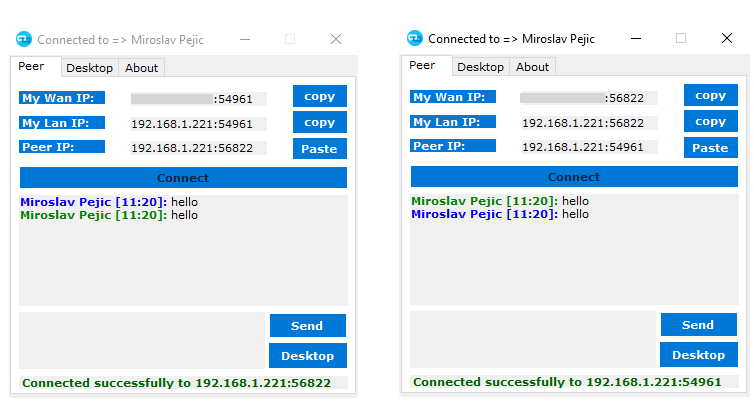
Task: Open About tab in left window
Action: (141, 68)
